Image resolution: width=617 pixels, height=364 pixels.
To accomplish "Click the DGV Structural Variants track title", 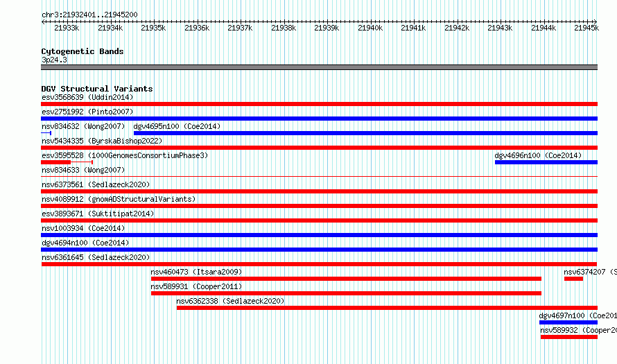I will pyautogui.click(x=97, y=89).
